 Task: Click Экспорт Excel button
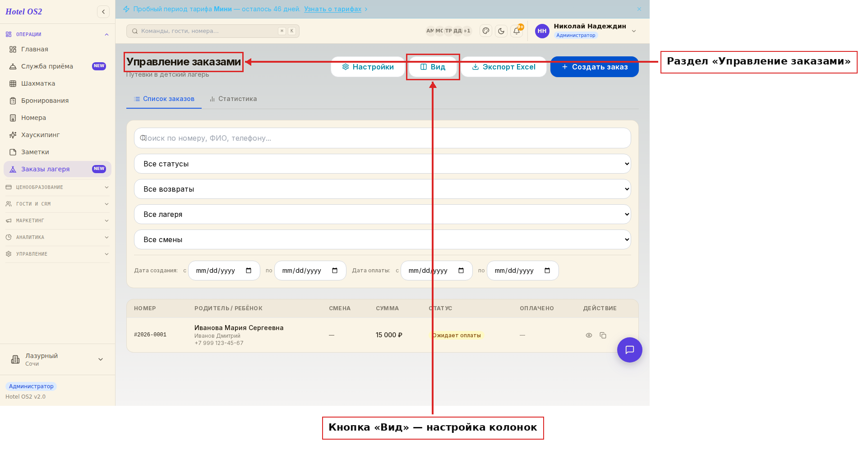coord(503,67)
